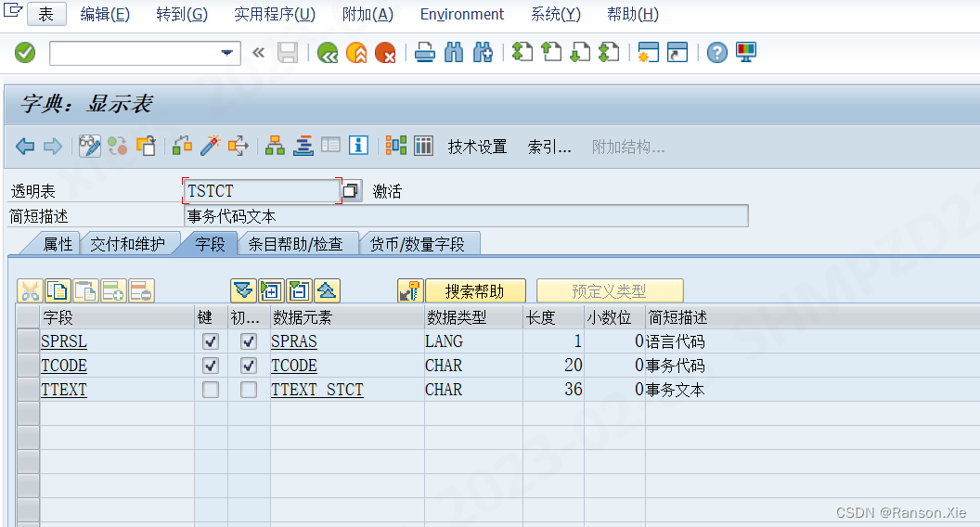Click the Save floppy disk icon
Viewport: 980px width, 527px height.
tap(288, 53)
